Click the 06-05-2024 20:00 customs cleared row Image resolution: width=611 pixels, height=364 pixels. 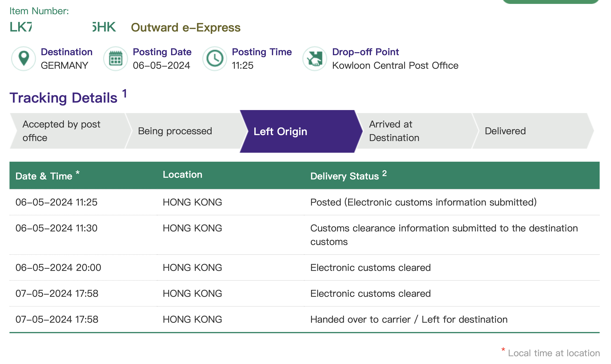pos(304,268)
